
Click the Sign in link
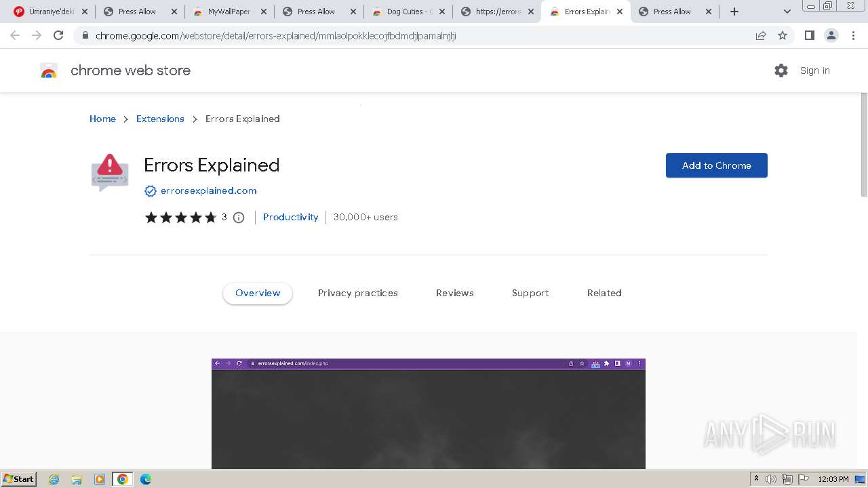click(x=814, y=70)
